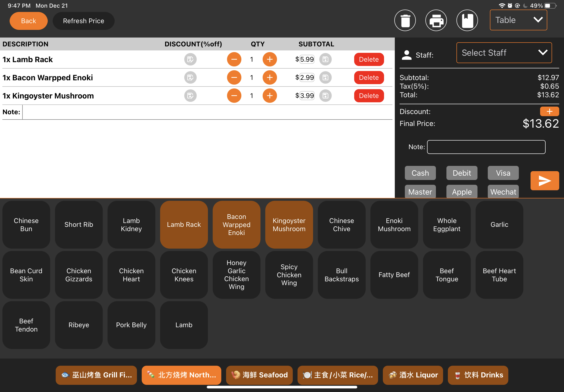Select Wechat as the payment method

tap(503, 192)
